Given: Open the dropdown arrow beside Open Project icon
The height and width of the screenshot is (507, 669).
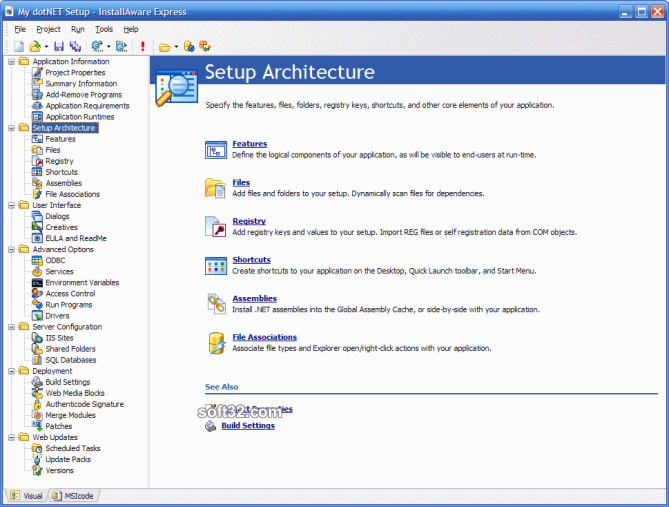Looking at the screenshot, I should (47, 47).
